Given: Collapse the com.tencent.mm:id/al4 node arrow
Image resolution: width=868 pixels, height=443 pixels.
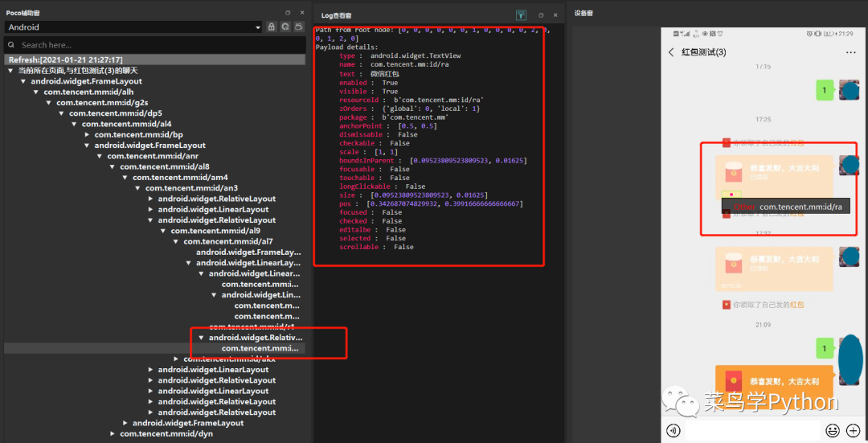Looking at the screenshot, I should coord(74,124).
